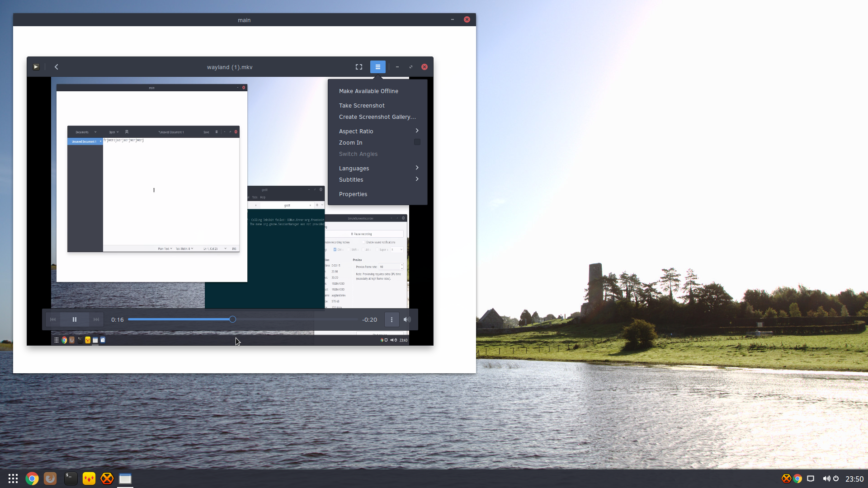Image resolution: width=868 pixels, height=488 pixels.
Task: Close the hamburger menu button in the player header
Action: [378, 67]
